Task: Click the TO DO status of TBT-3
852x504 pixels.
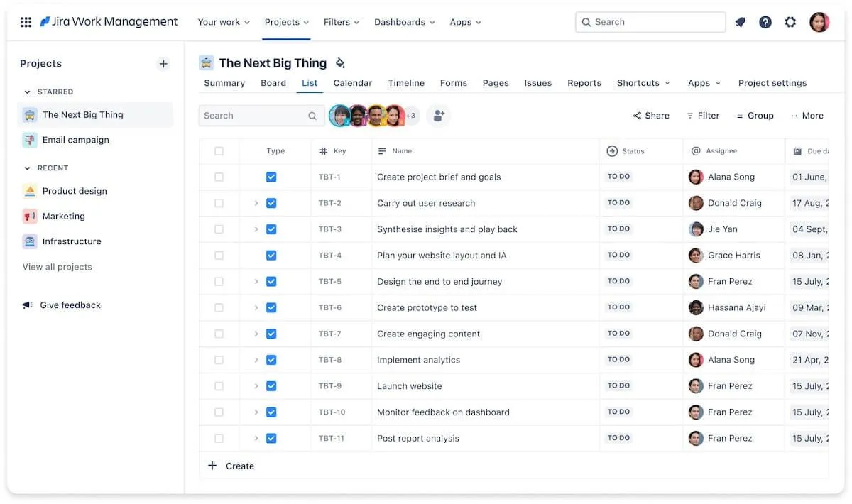Action: (619, 229)
